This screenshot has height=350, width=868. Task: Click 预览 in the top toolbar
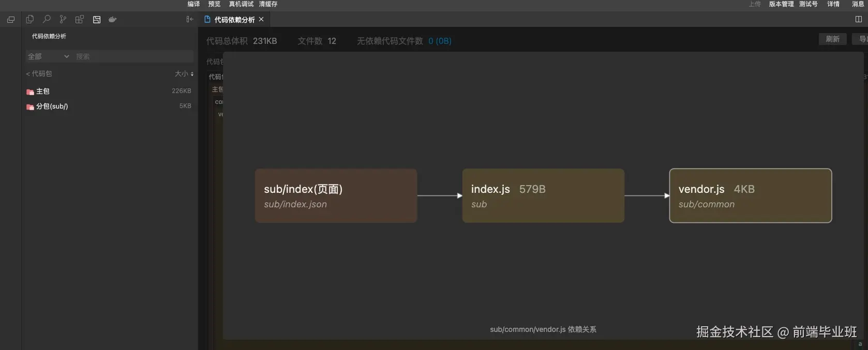(214, 4)
